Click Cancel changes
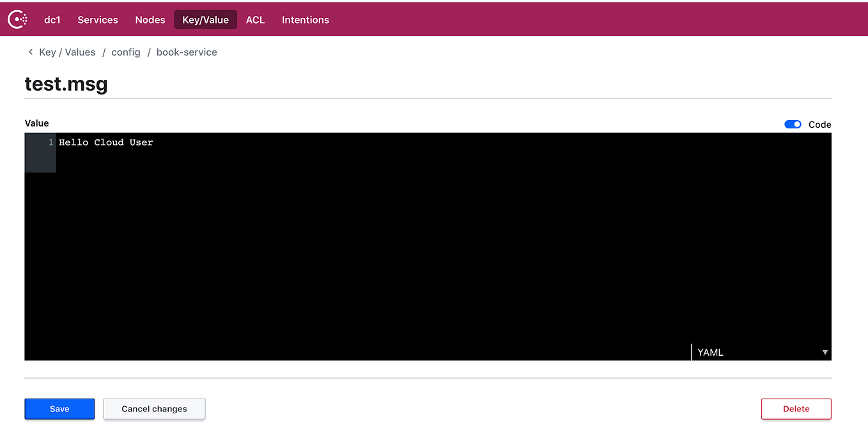This screenshot has height=428, width=868. 154,409
